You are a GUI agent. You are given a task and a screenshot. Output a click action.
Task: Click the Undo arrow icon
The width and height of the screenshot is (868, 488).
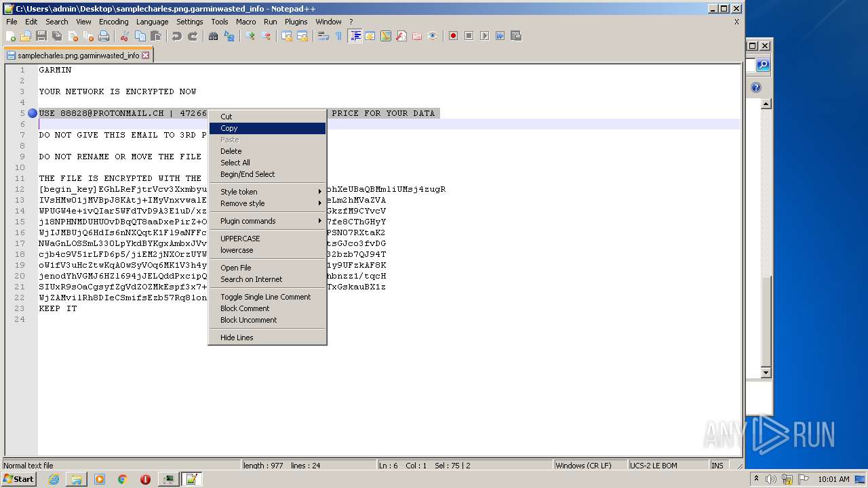pos(177,36)
